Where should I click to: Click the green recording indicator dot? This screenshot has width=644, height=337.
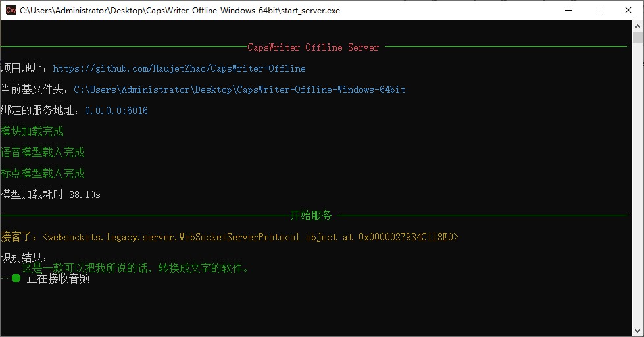coord(16,278)
